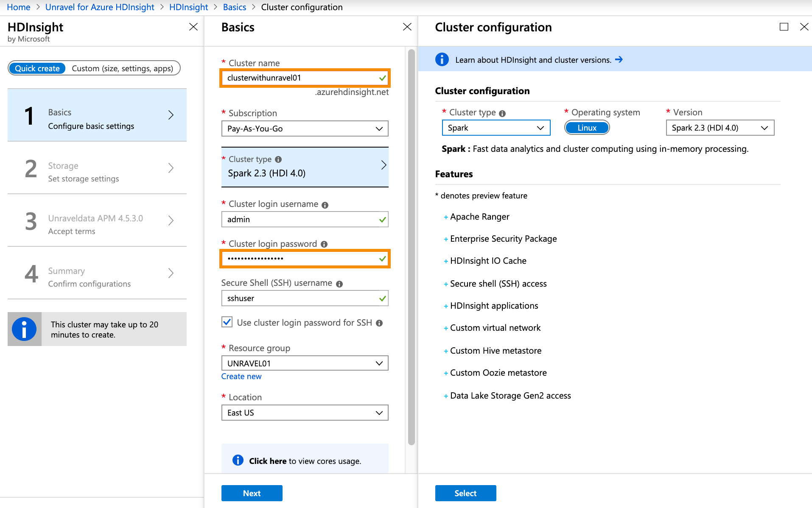812x508 pixels.
Task: Select Linux operating system option
Action: pos(587,128)
